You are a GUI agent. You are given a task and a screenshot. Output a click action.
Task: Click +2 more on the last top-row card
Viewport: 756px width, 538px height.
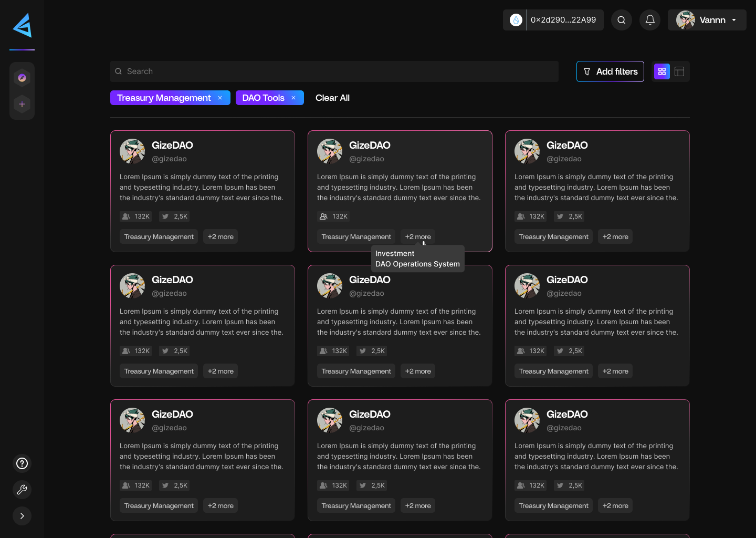pos(615,237)
